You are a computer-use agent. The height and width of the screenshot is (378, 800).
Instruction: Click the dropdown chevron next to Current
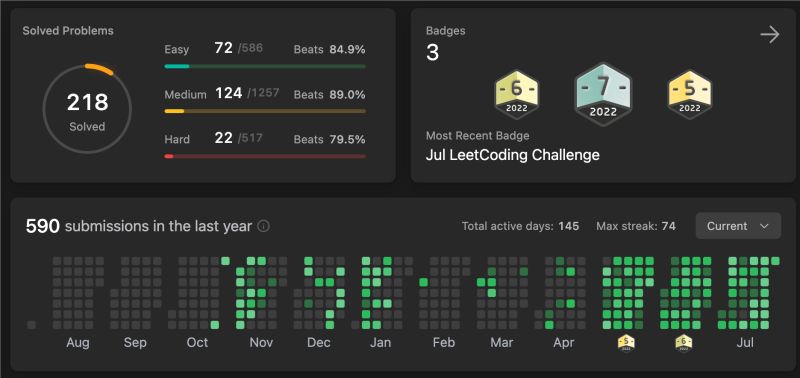[764, 226]
